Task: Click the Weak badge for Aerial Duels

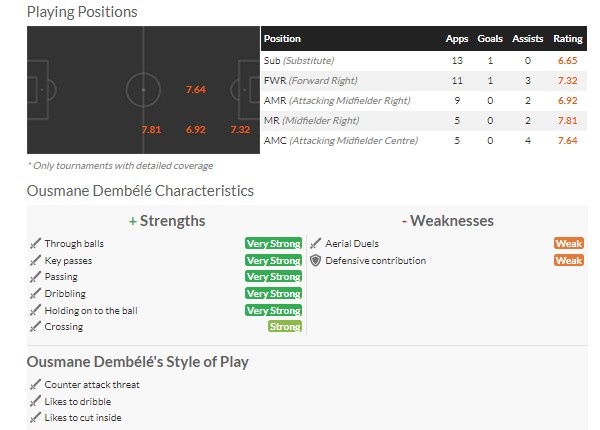Action: (x=569, y=244)
